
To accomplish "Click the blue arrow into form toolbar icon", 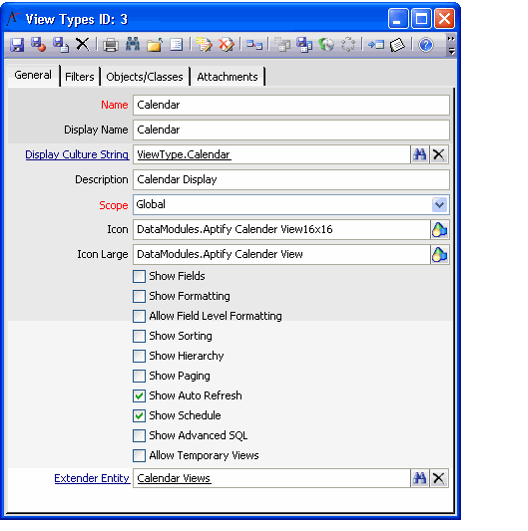I will [x=376, y=45].
